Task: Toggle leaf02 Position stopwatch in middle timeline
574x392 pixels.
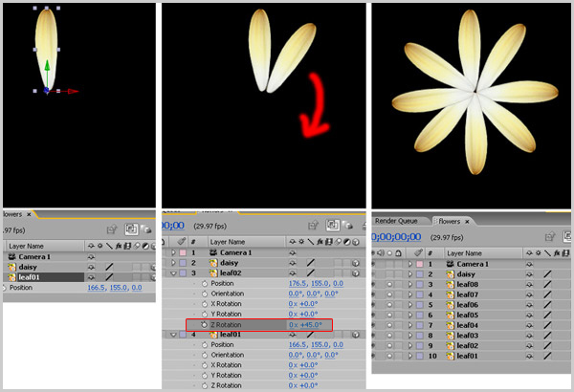Action: [x=205, y=283]
